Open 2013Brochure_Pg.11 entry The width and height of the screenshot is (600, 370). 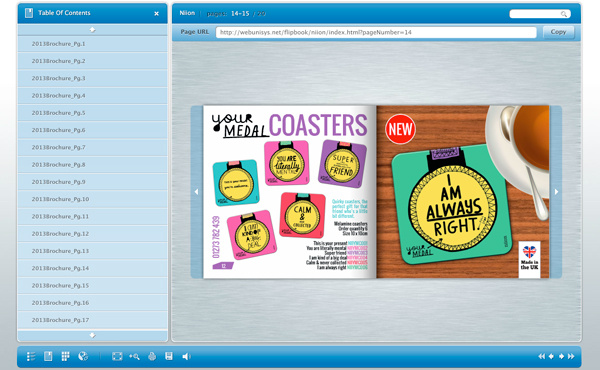point(92,217)
